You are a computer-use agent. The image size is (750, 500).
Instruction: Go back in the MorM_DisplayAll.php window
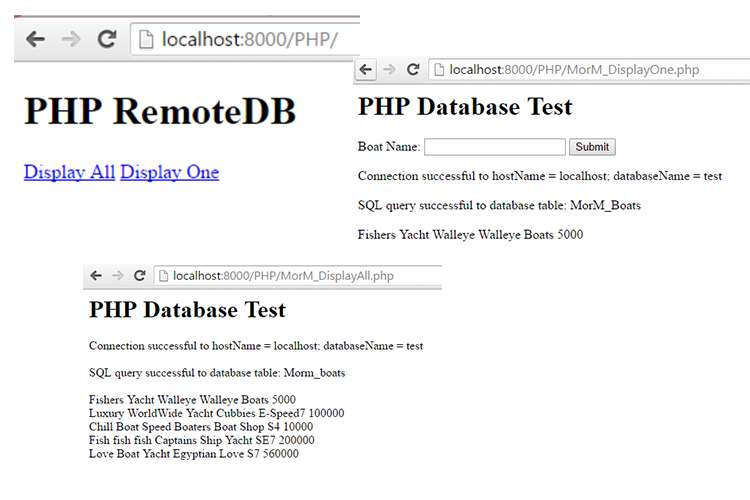pos(96,276)
